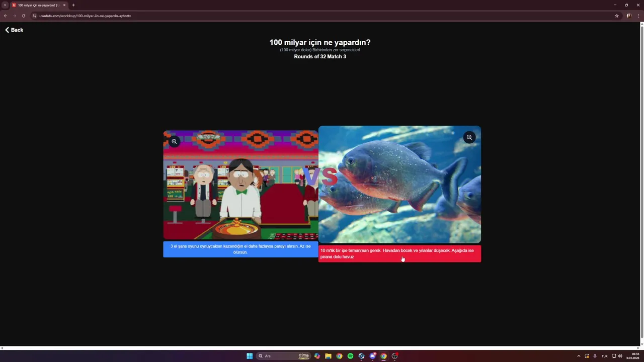Open a new browser tab
This screenshot has width=644, height=362.
click(73, 5)
